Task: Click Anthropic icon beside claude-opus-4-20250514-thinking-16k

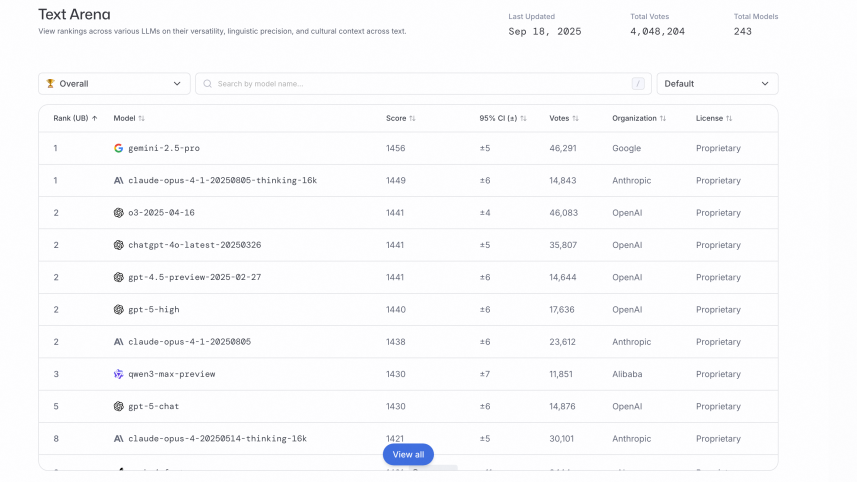Action: pos(118,438)
